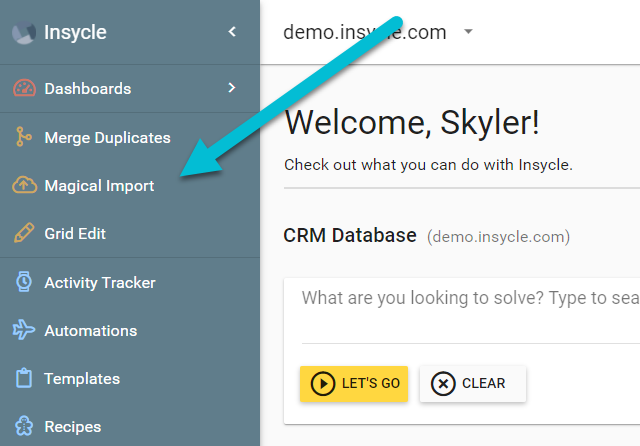Open Automations page
640x446 pixels.
[x=91, y=331]
